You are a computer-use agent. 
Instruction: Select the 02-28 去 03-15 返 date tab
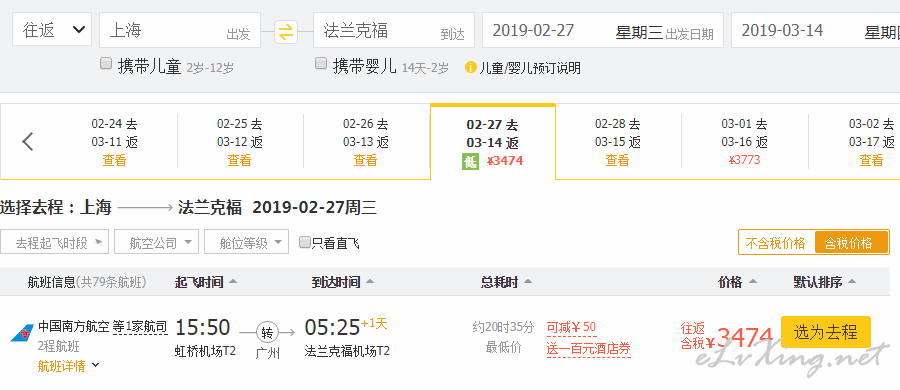pos(618,142)
